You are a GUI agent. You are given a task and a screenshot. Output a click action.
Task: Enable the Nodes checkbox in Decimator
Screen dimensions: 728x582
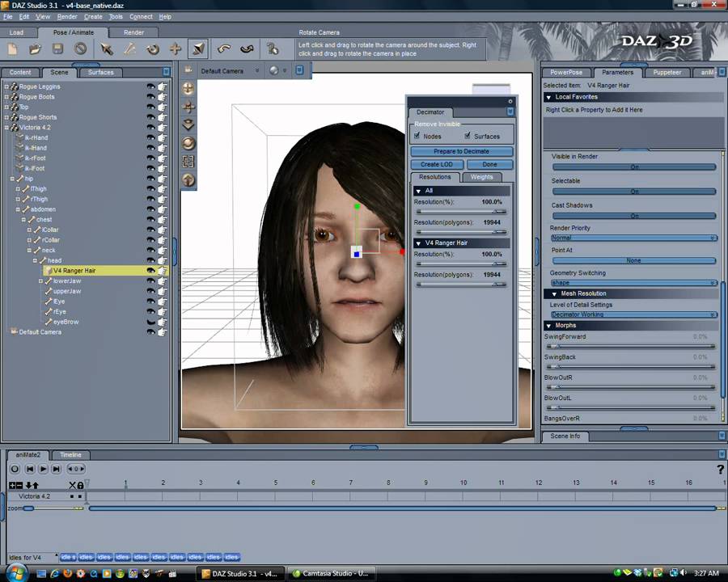(417, 136)
